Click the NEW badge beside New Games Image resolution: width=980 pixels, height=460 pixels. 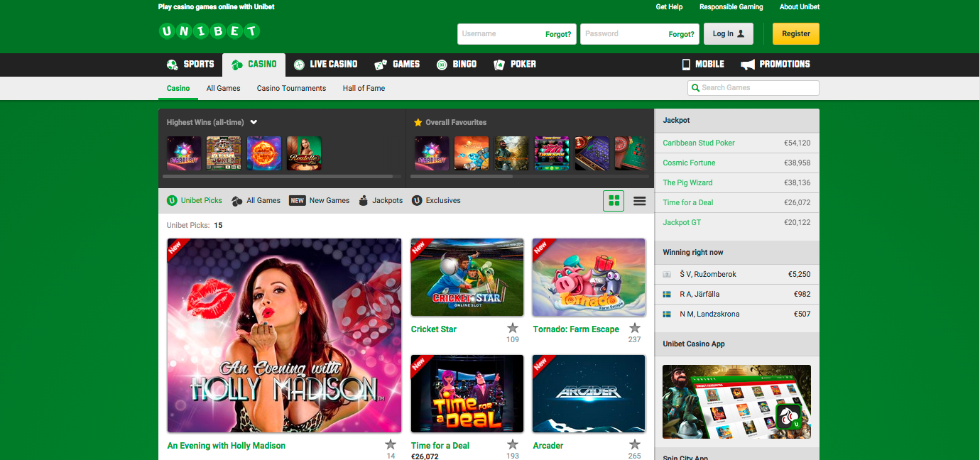coord(297,201)
